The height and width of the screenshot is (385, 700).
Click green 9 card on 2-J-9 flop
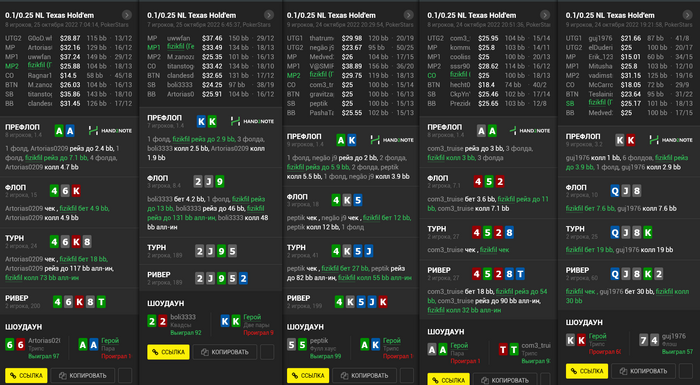click(220, 181)
